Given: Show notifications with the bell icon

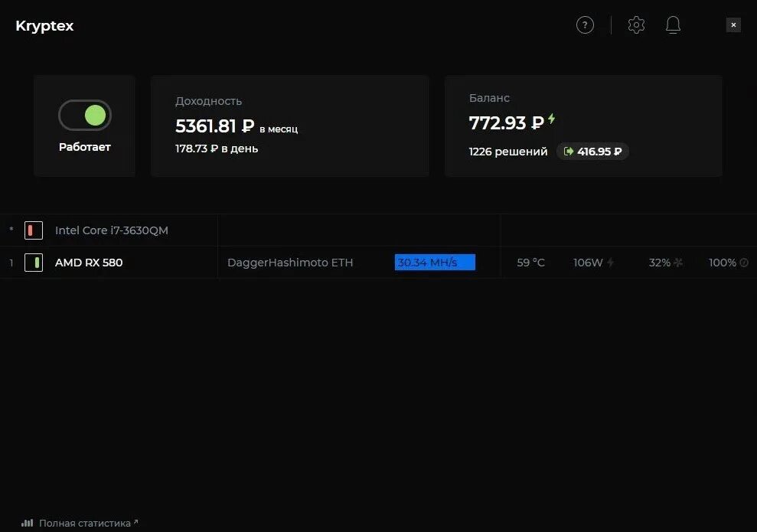Looking at the screenshot, I should [x=673, y=24].
